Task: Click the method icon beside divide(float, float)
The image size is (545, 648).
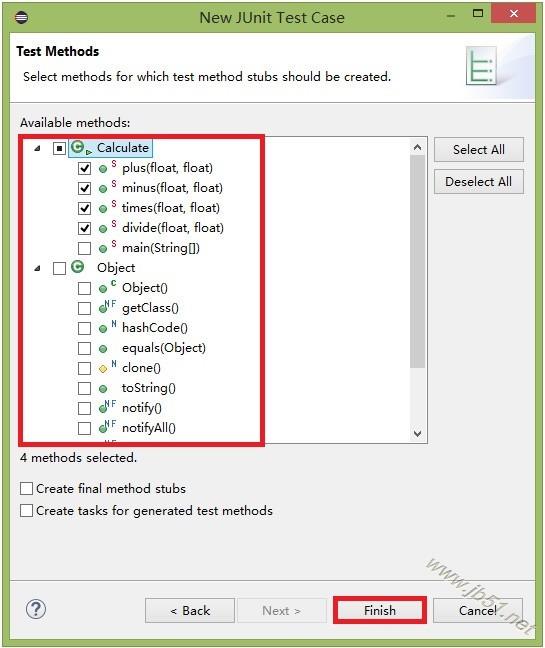Action: (x=103, y=229)
